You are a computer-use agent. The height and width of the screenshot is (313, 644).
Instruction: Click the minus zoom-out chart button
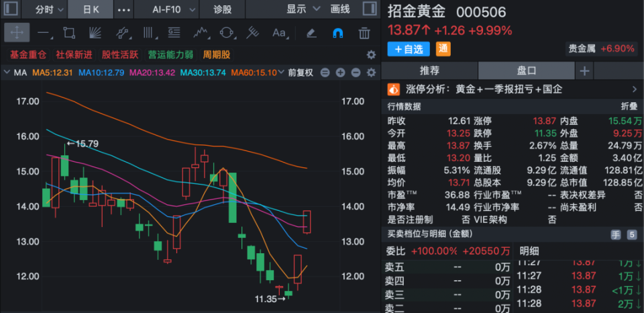(x=356, y=73)
